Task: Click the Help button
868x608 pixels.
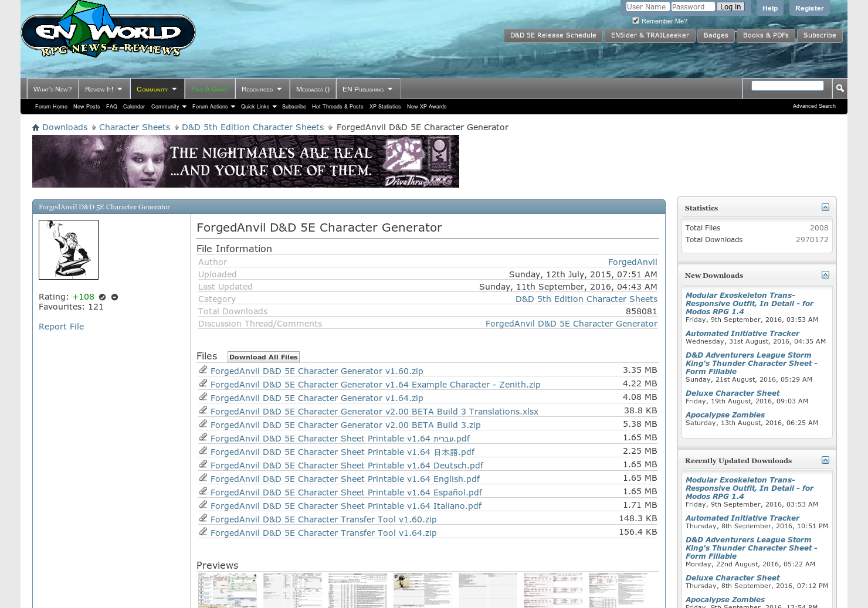Action: [770, 8]
